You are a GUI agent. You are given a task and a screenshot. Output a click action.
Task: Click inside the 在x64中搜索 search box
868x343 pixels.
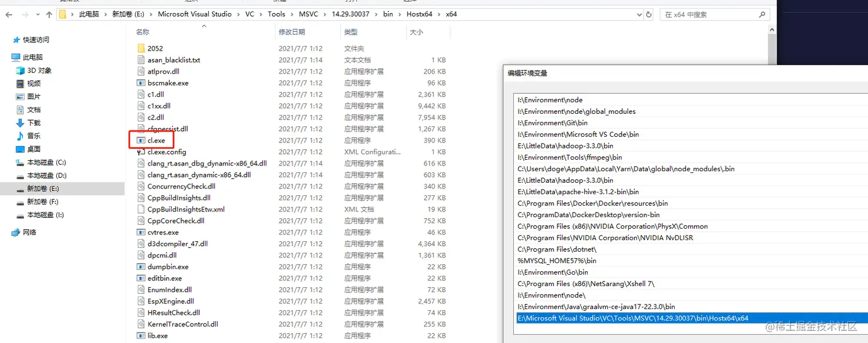point(712,14)
